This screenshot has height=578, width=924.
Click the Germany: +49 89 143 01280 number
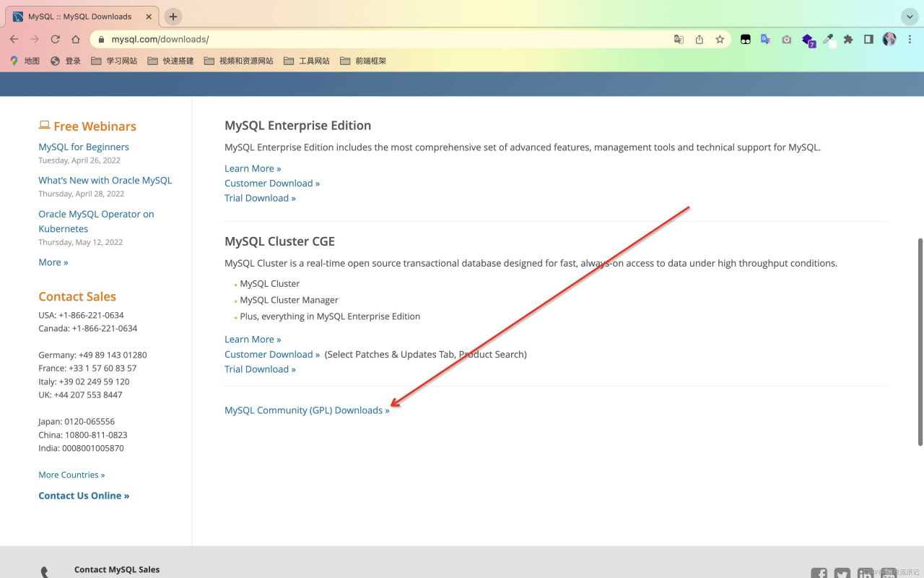(92, 355)
